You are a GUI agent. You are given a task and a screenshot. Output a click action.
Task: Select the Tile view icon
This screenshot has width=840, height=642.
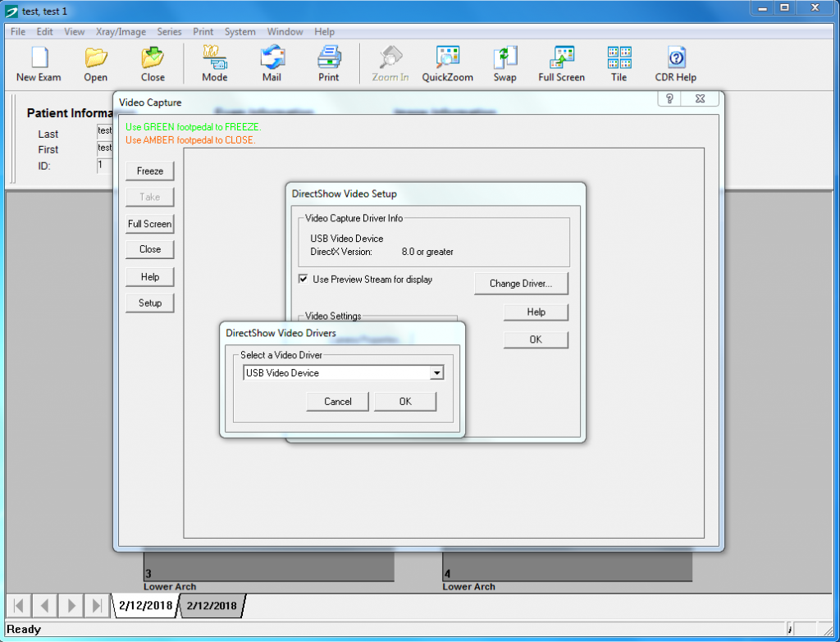coord(619,63)
